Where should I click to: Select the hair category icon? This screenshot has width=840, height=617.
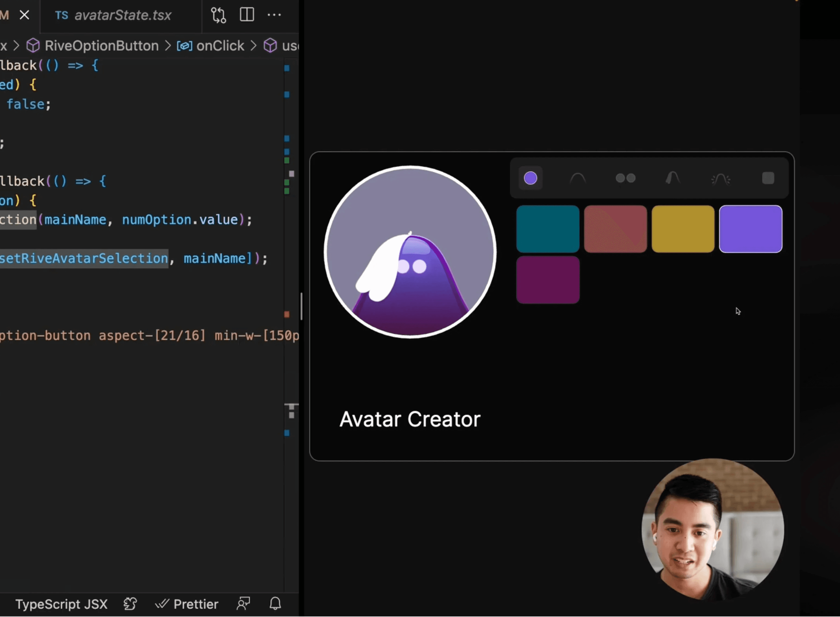673,178
